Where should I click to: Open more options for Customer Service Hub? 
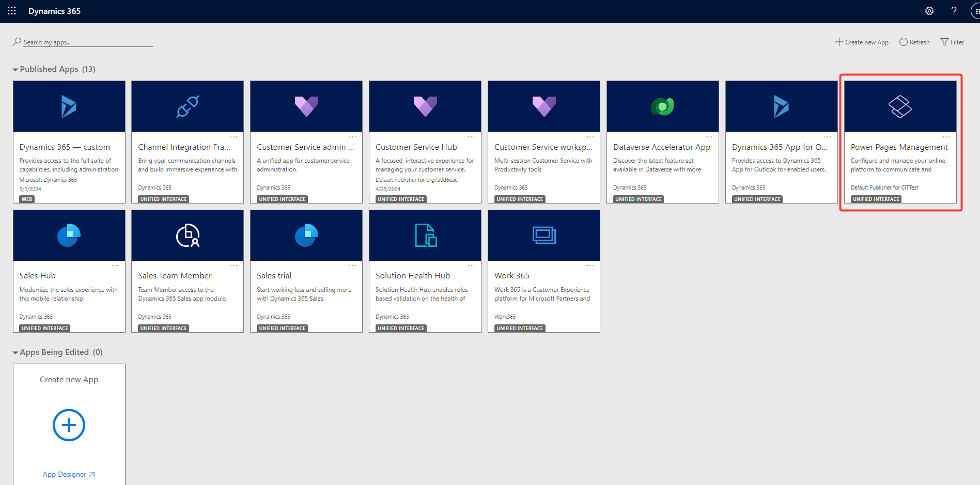tap(471, 137)
